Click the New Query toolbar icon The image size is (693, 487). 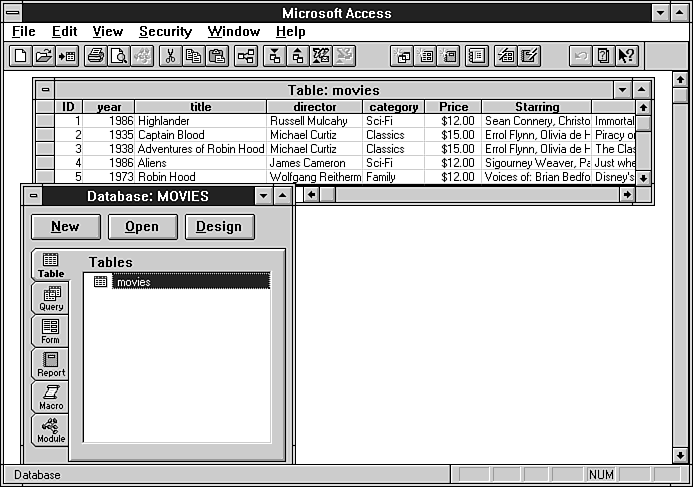click(x=402, y=56)
